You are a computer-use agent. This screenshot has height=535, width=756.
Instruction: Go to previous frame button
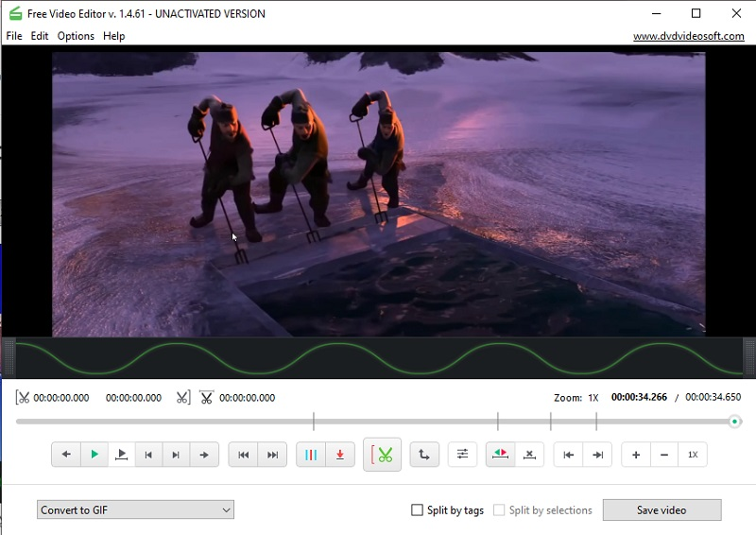pyautogui.click(x=148, y=455)
